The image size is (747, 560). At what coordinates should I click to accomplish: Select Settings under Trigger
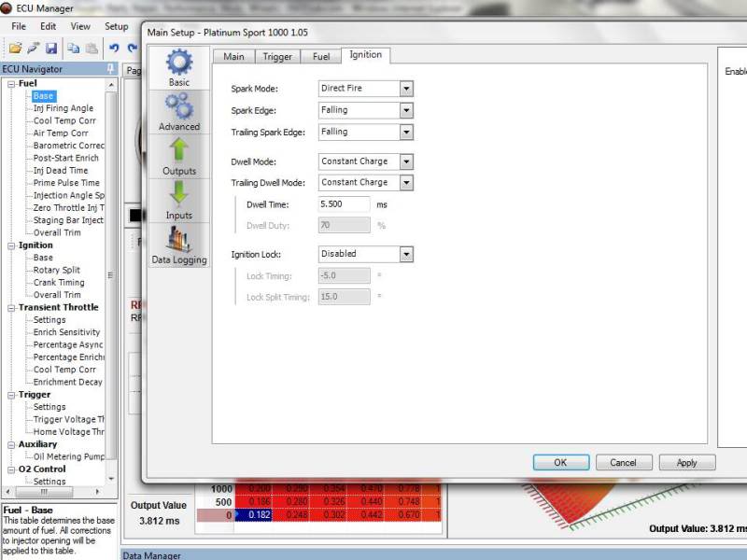[x=49, y=407]
